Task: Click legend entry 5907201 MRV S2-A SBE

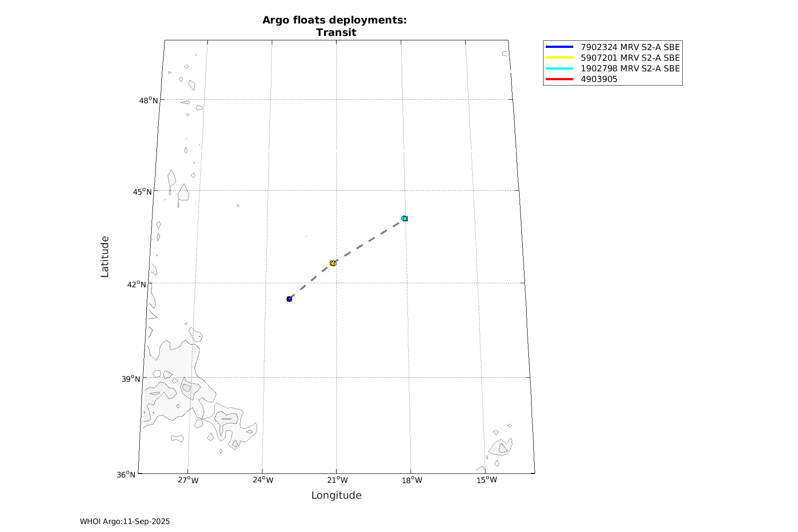Action: 630,58
